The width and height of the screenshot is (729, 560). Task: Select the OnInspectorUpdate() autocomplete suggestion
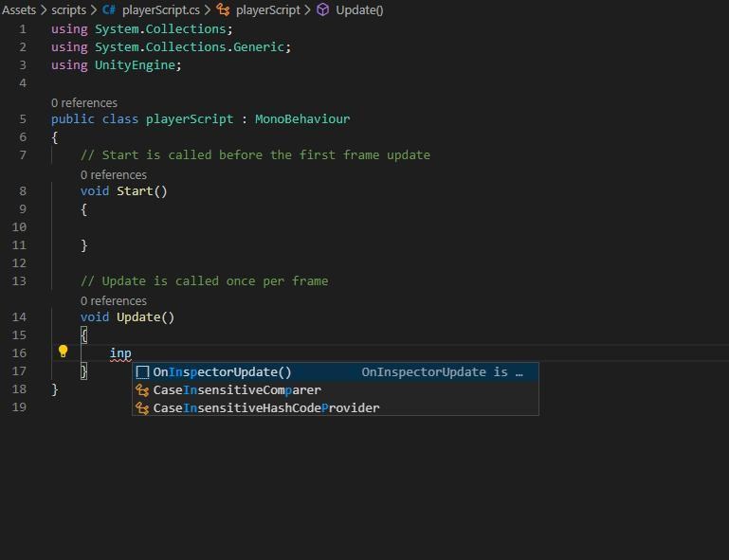[x=223, y=372]
